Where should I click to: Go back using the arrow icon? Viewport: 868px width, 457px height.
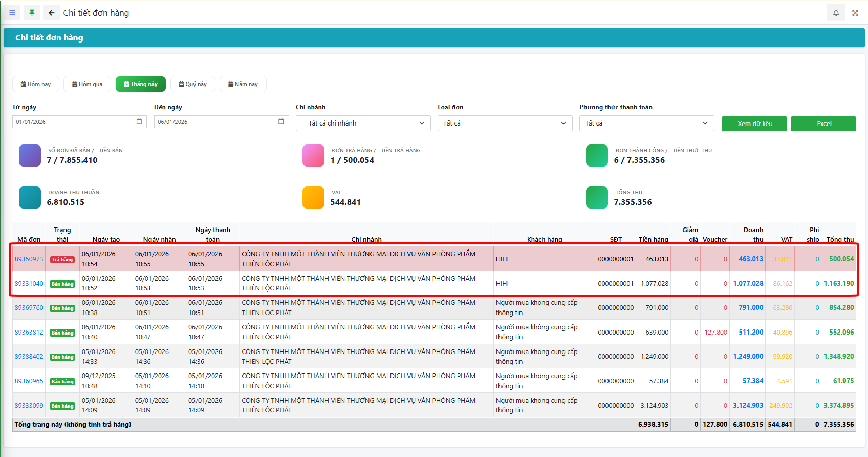pyautogui.click(x=51, y=13)
